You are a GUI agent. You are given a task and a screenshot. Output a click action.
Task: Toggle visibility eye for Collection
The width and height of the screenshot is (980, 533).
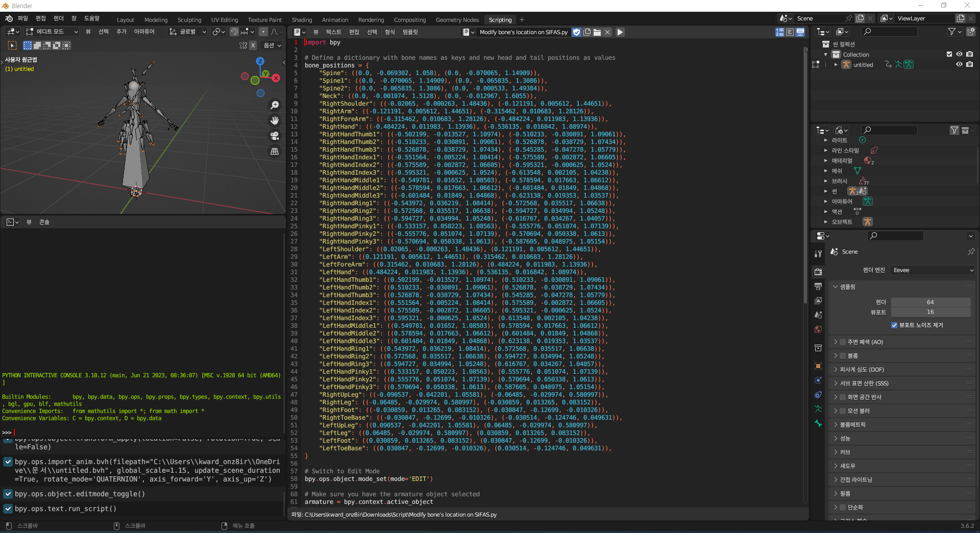coord(959,54)
